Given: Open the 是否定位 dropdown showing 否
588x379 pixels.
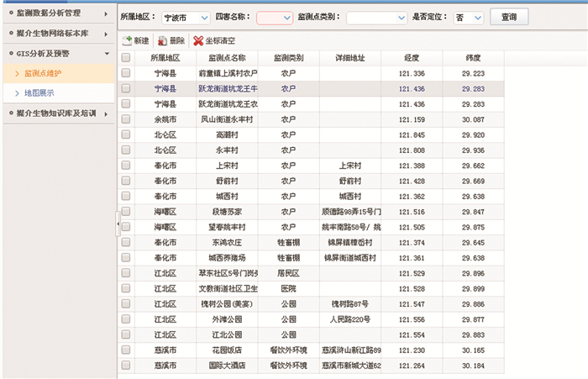Looking at the screenshot, I should [477, 17].
